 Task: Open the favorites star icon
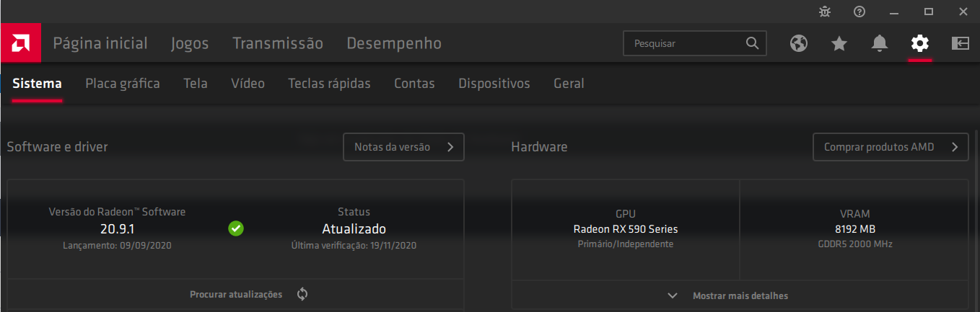(839, 43)
